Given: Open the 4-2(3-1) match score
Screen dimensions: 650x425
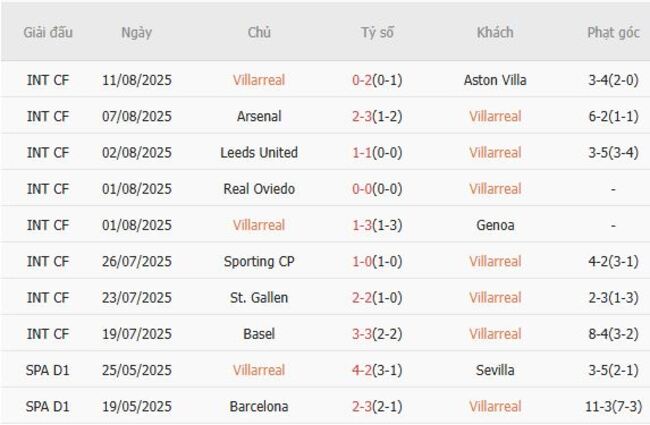Looking at the screenshot, I should (377, 370).
